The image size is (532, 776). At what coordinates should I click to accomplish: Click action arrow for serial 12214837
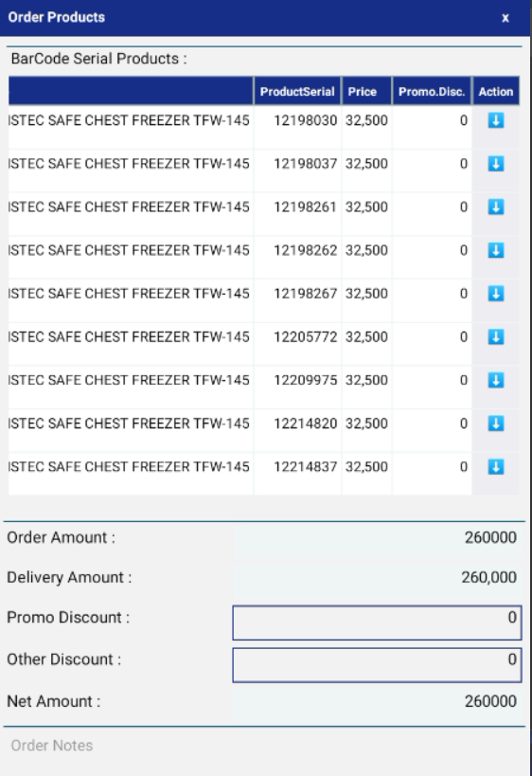(496, 467)
